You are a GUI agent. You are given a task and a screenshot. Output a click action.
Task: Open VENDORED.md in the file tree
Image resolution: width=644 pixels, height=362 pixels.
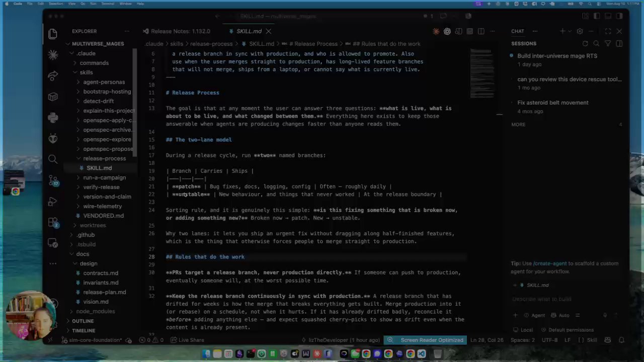(103, 216)
